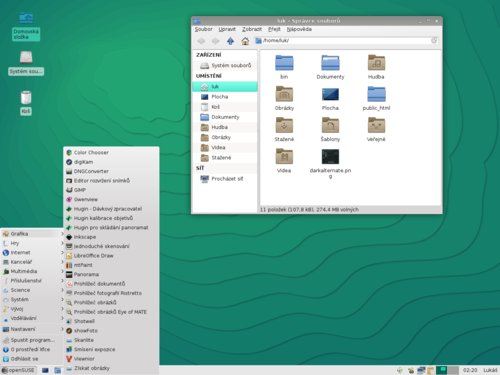500x375 pixels.
Task: Launch Viewnior from the Grafika menu
Action: pyautogui.click(x=111, y=359)
